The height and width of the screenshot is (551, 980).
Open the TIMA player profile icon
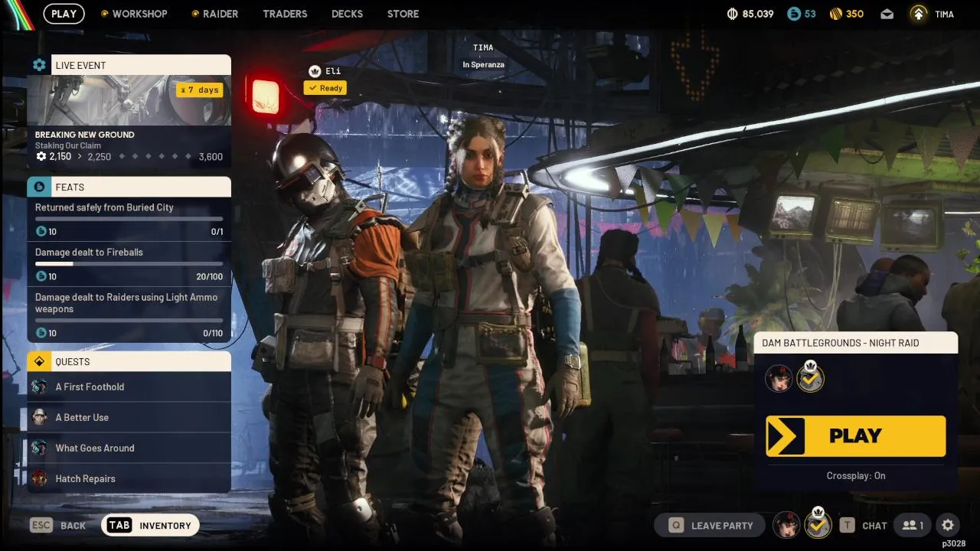(919, 14)
